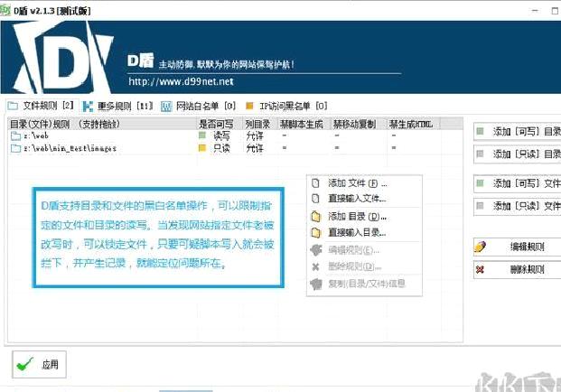The height and width of the screenshot is (392, 561).
Task: Click the 文件规则 tab folder icon
Action: pyautogui.click(x=13, y=106)
